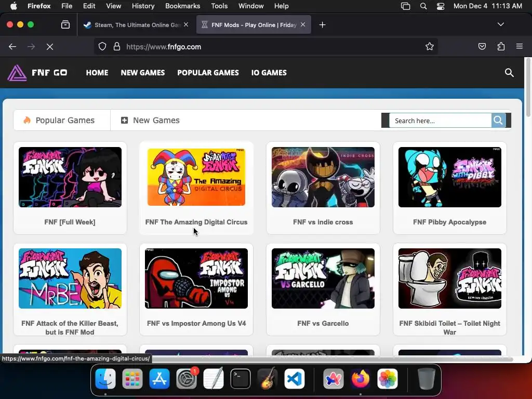Click the blue search submit button
This screenshot has height=399, width=532.
(498, 121)
